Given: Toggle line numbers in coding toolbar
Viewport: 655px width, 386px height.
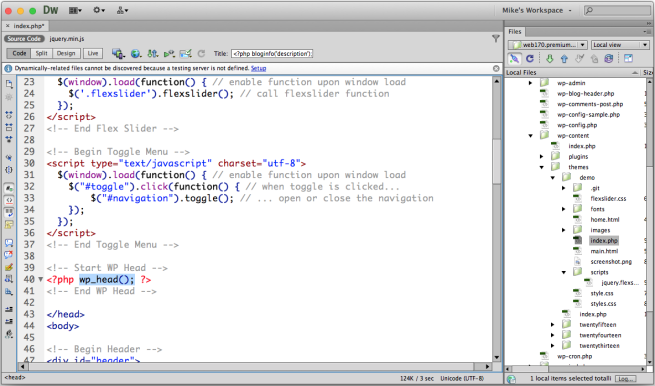Looking at the screenshot, I should 9,188.
